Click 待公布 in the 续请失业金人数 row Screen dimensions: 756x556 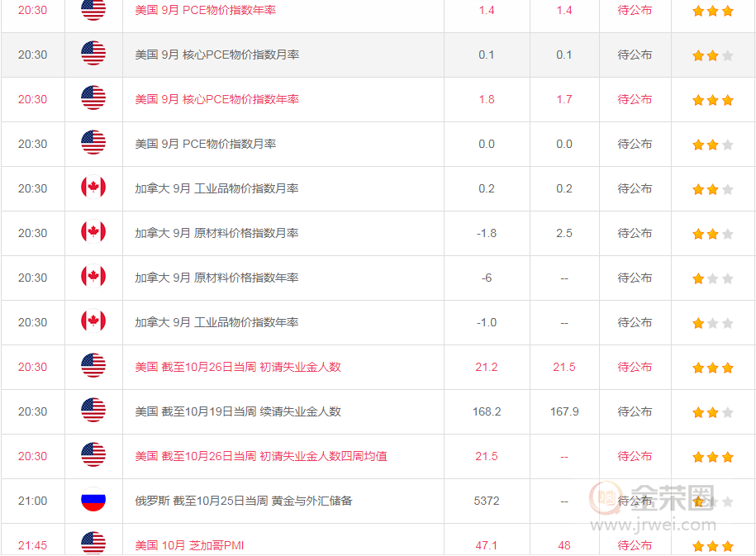click(635, 411)
